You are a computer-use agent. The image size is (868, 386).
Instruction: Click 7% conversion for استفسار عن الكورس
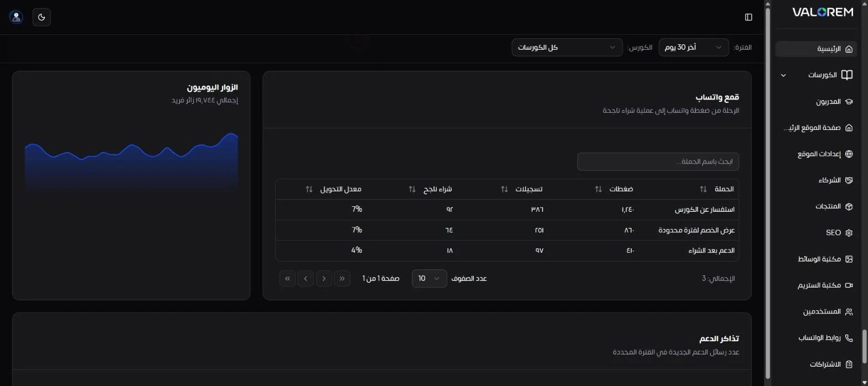click(x=356, y=210)
